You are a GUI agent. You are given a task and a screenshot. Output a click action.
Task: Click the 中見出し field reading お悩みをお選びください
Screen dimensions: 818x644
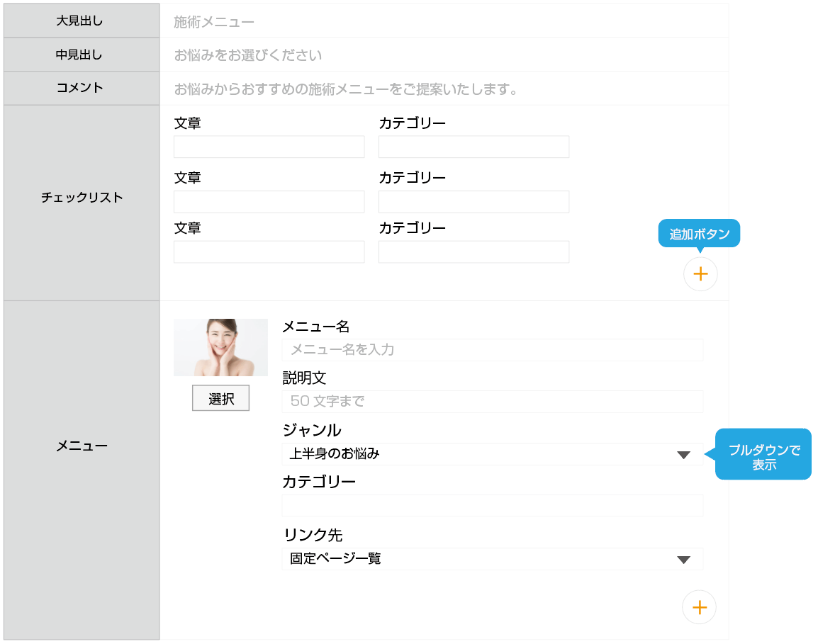pos(444,55)
